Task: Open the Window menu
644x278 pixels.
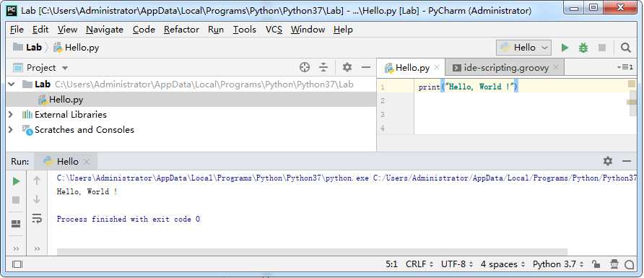Action: tap(308, 30)
